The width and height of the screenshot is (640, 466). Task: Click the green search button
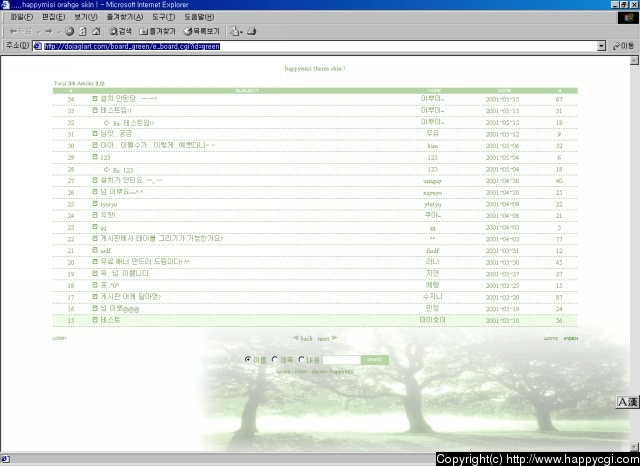[375, 359]
